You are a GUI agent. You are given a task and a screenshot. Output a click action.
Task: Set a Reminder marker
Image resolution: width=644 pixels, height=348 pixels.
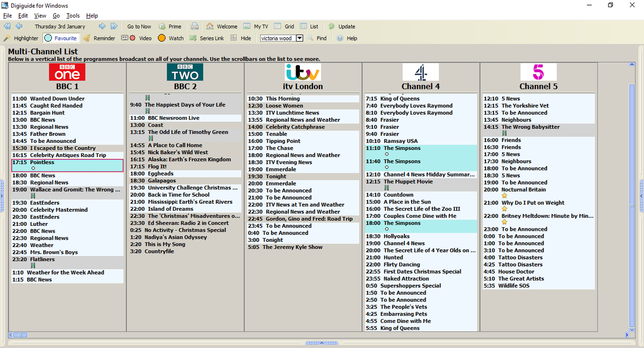tap(99, 38)
